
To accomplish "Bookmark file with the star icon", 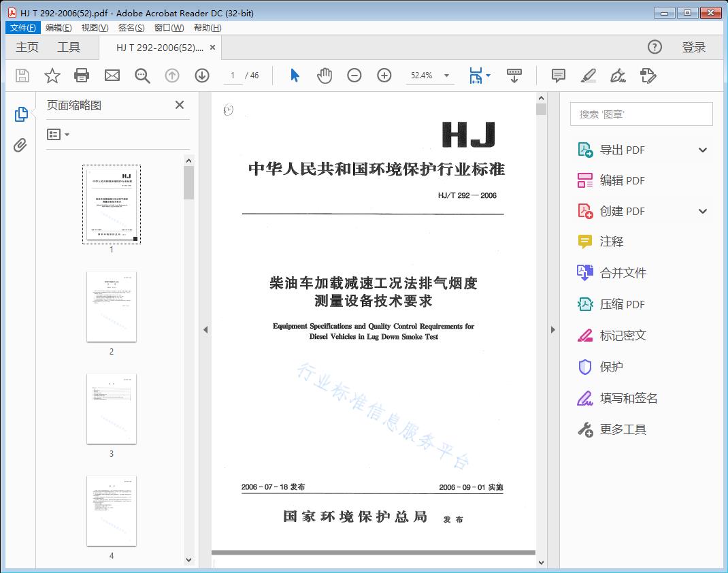I will point(52,76).
